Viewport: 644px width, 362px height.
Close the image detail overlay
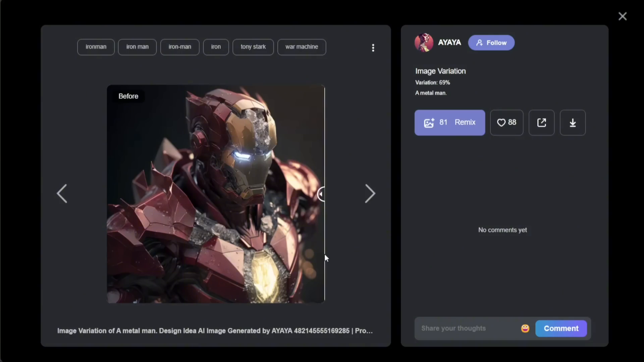click(x=623, y=16)
